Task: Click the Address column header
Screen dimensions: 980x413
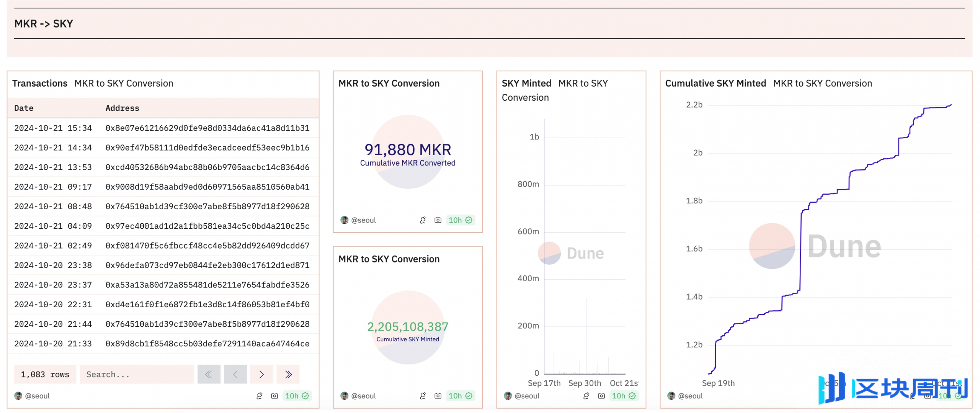Action: coord(122,108)
